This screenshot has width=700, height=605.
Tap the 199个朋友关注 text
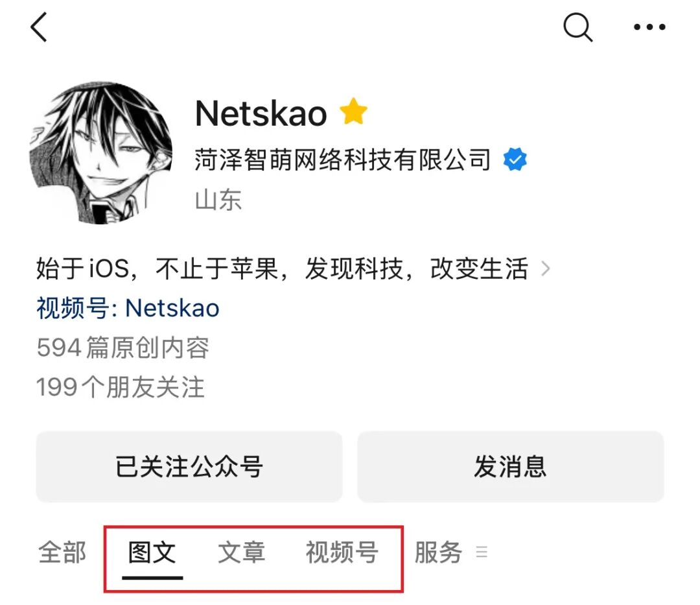tap(120, 386)
